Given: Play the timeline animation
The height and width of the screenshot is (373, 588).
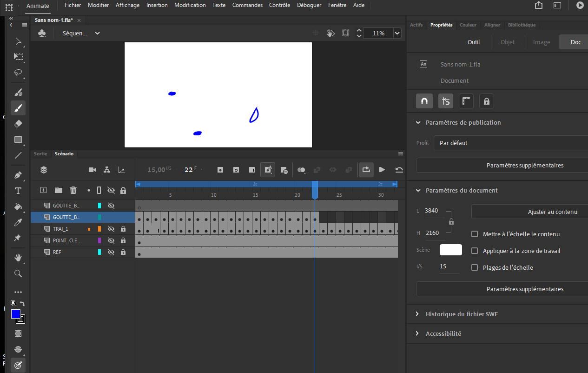Looking at the screenshot, I should (x=382, y=170).
